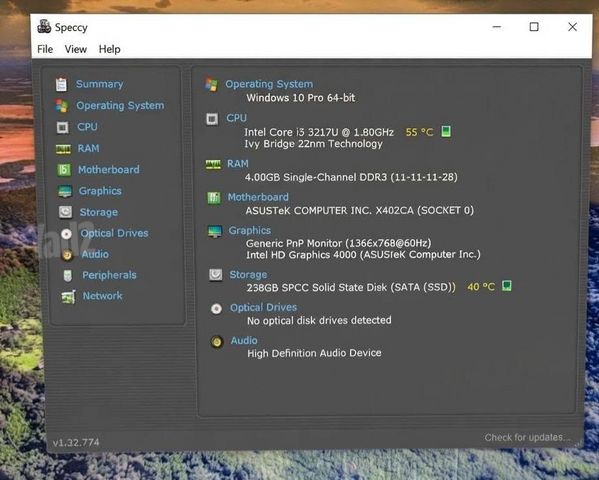Click the Network icon in the sidebar
This screenshot has height=480, width=599.
[68, 296]
